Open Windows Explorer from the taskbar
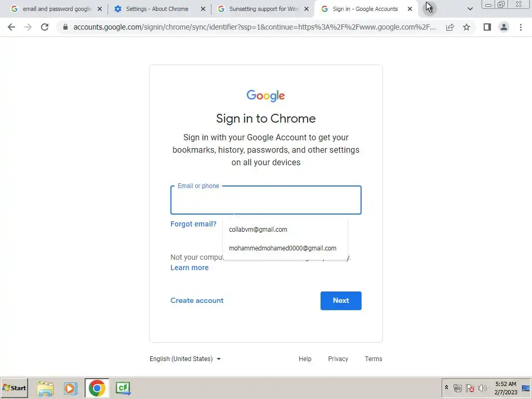The image size is (532, 399). tap(45, 389)
